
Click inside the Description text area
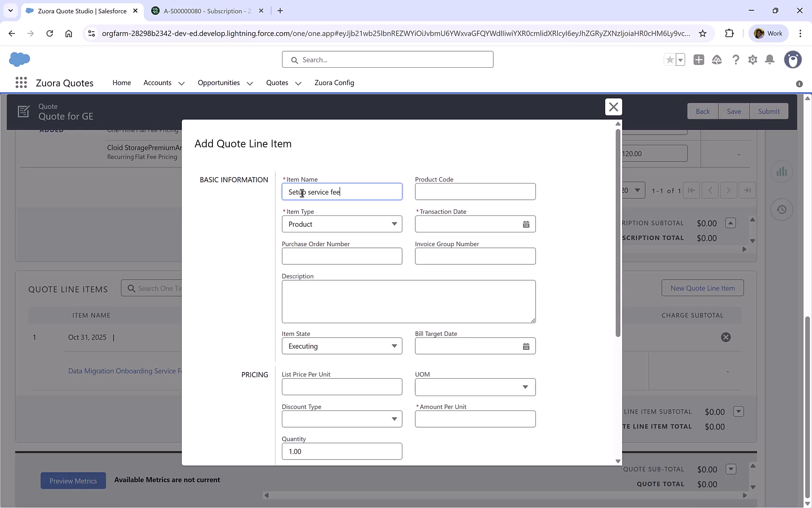pyautogui.click(x=408, y=301)
